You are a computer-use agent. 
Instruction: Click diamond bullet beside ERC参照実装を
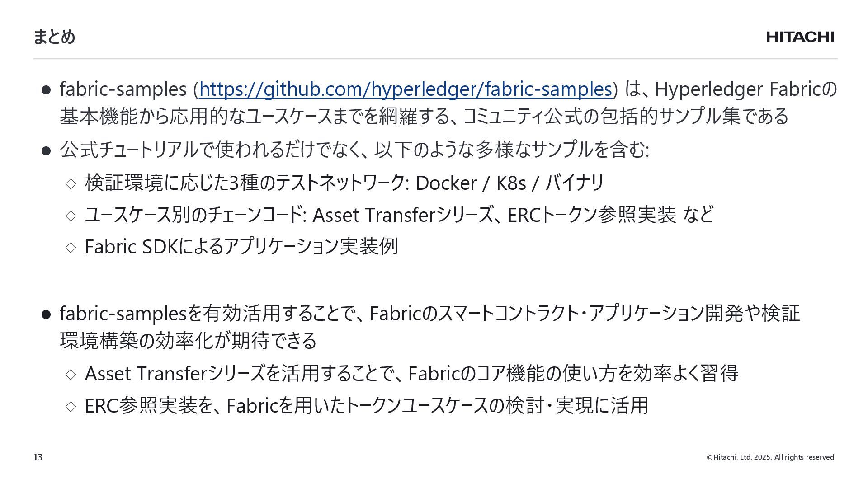point(71,406)
